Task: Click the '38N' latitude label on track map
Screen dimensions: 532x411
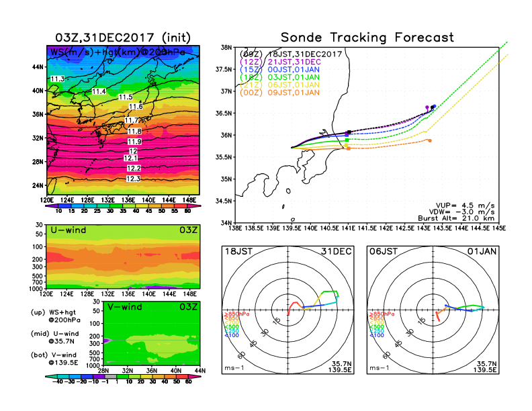Action: (226, 48)
